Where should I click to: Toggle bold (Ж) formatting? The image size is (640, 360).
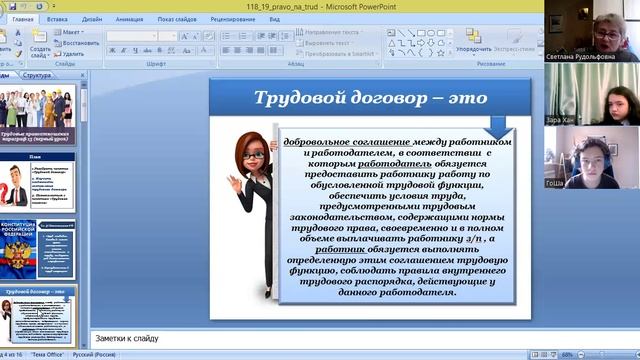coord(112,51)
